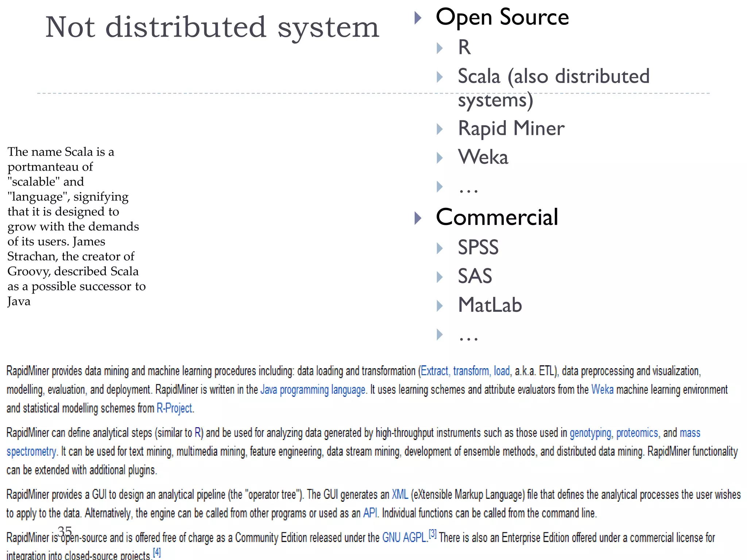Click the 'Open Source' heading text
747x560 pixels.
(x=502, y=17)
